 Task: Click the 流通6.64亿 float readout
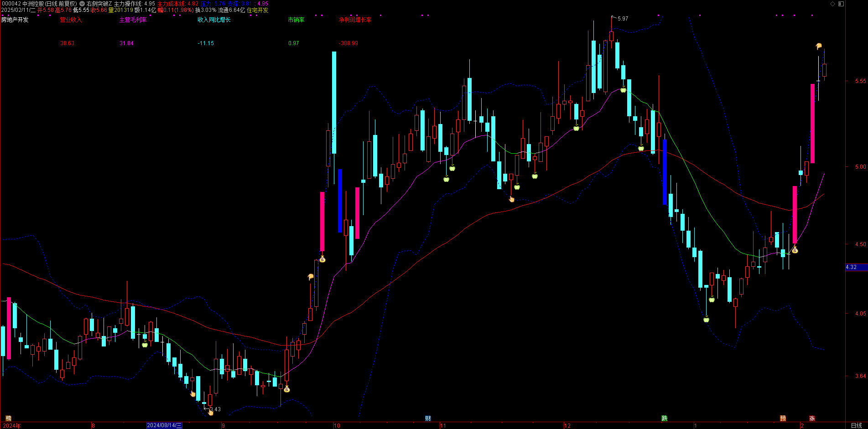231,10
